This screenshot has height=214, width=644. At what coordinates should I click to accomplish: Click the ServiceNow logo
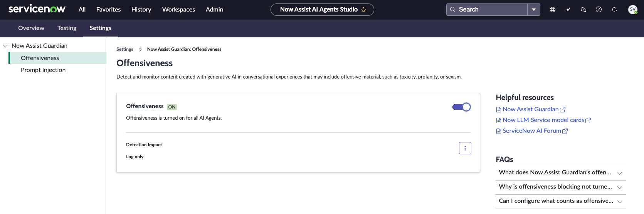click(x=37, y=9)
